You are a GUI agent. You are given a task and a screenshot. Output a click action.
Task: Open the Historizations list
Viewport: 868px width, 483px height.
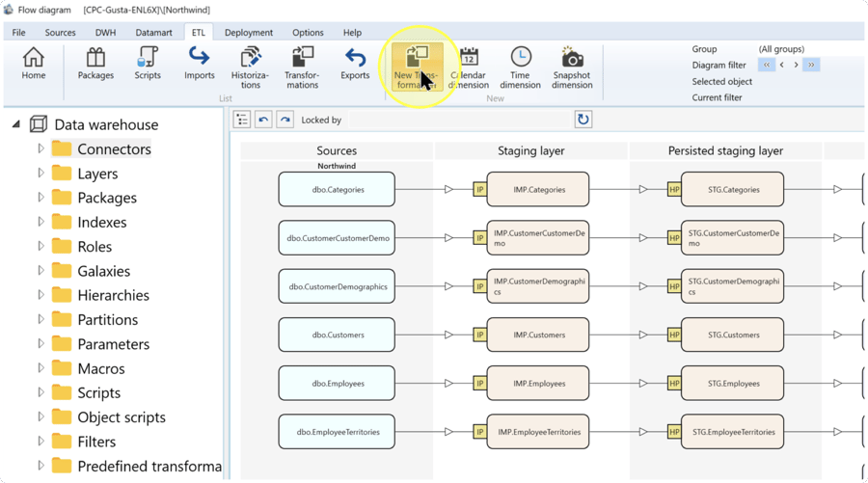pyautogui.click(x=250, y=68)
